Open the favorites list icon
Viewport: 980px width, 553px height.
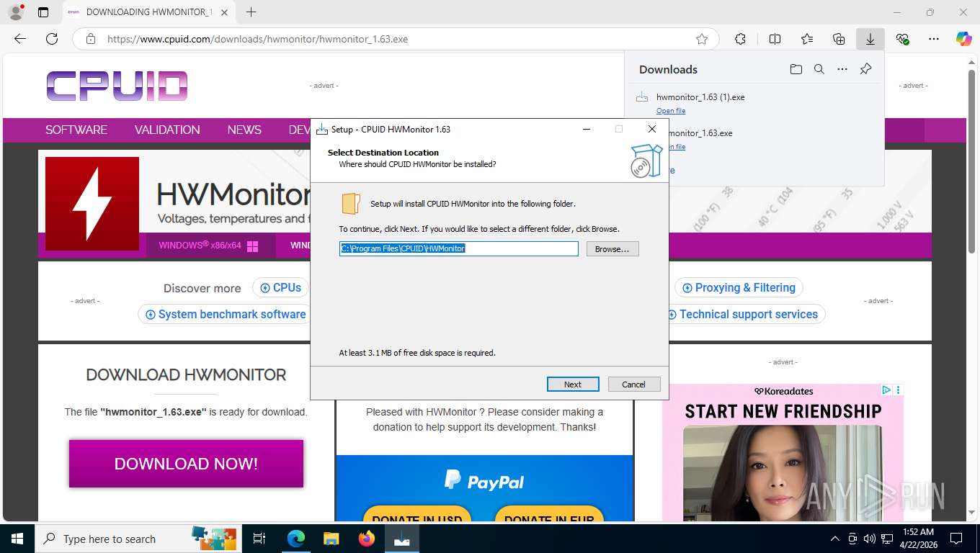807,39
